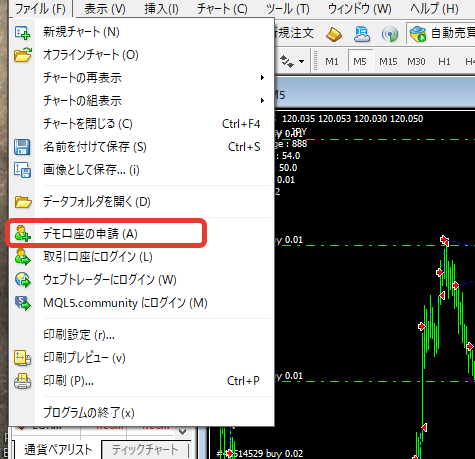Click the print preview icon

point(22,358)
